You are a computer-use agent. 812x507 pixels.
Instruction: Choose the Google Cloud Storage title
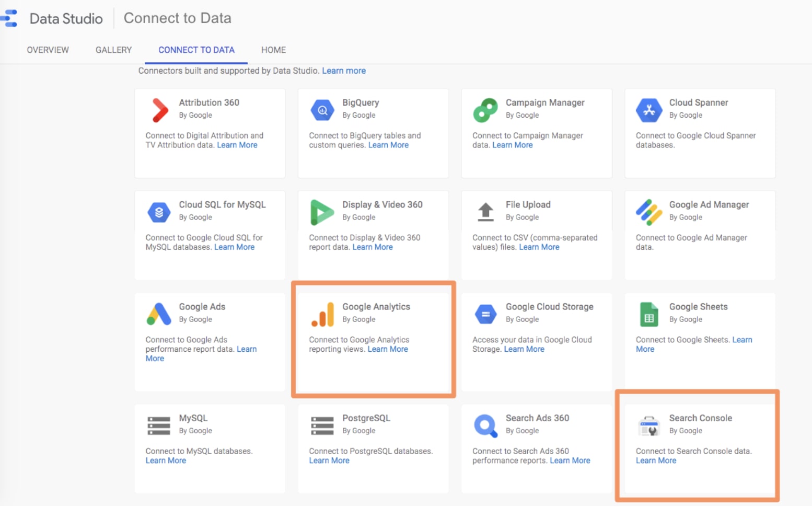coord(550,306)
